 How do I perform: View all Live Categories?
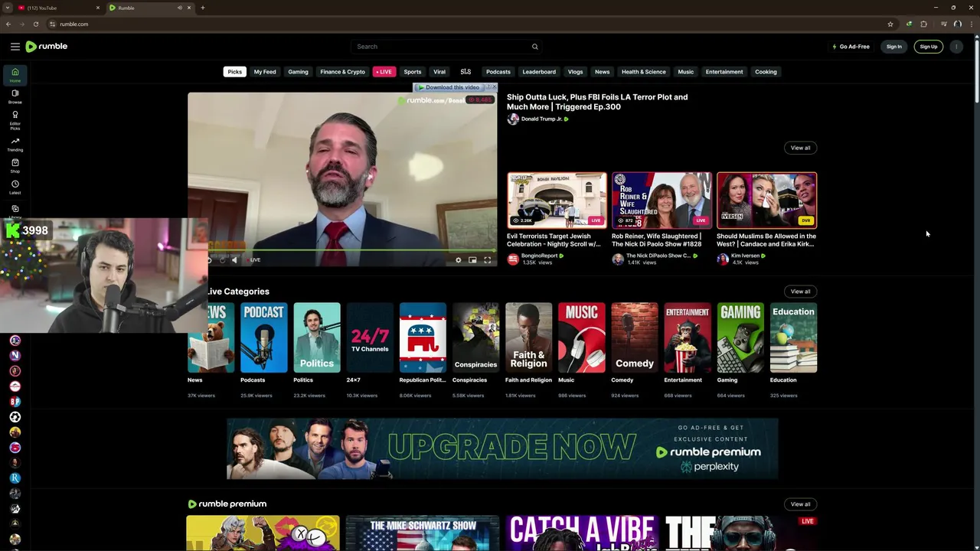click(x=800, y=292)
